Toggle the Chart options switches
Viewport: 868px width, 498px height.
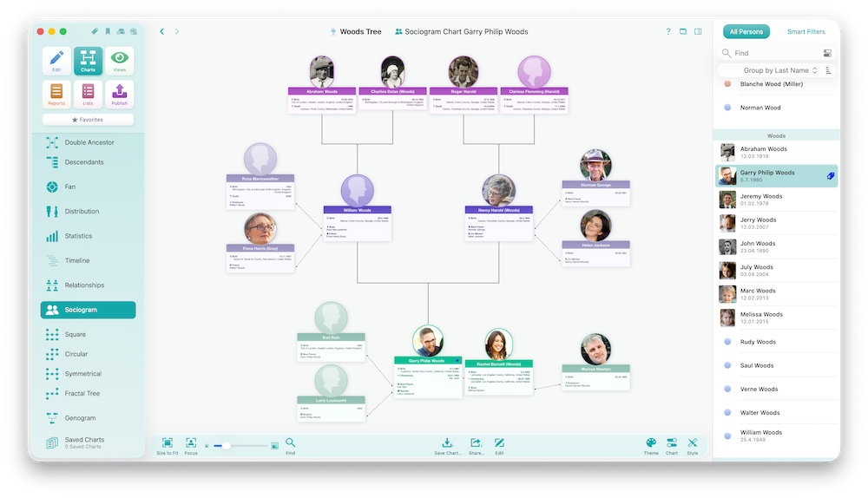(672, 443)
